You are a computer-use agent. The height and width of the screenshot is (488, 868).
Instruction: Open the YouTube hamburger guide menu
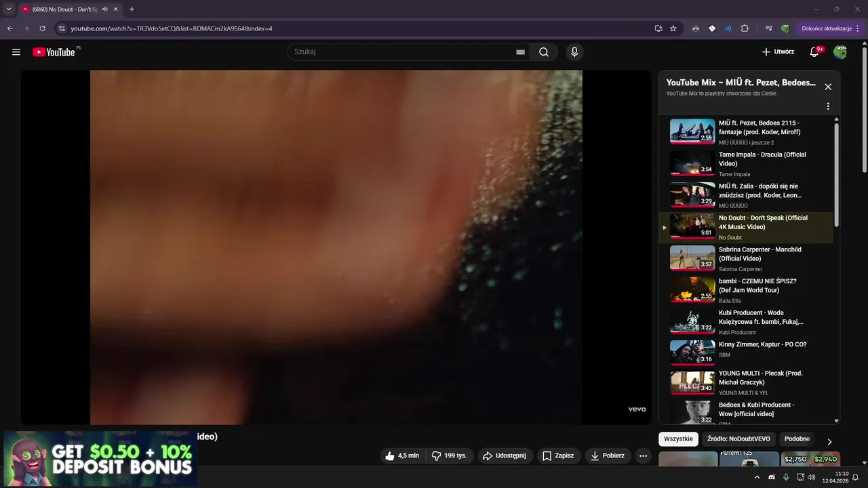point(16,52)
